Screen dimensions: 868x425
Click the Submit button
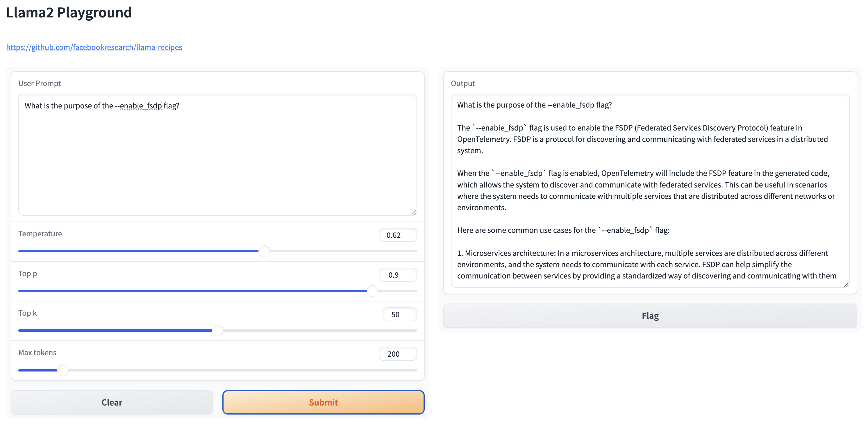pyautogui.click(x=323, y=402)
